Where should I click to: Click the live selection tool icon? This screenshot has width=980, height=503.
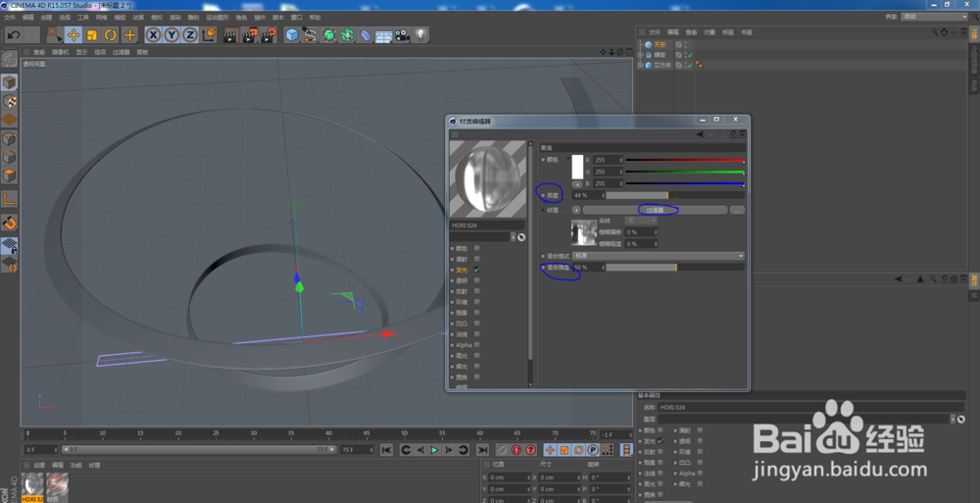click(x=54, y=35)
